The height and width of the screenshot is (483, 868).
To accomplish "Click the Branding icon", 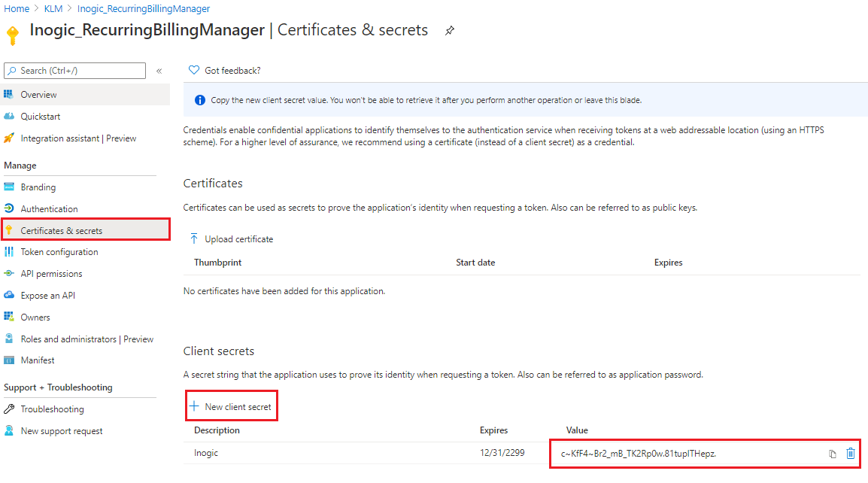I will click(x=9, y=187).
